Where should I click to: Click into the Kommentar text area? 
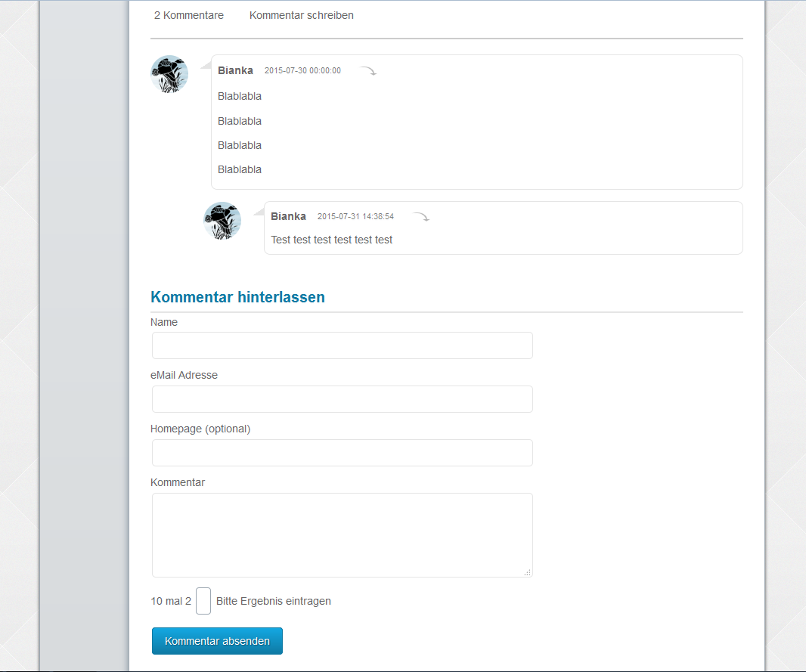click(343, 535)
